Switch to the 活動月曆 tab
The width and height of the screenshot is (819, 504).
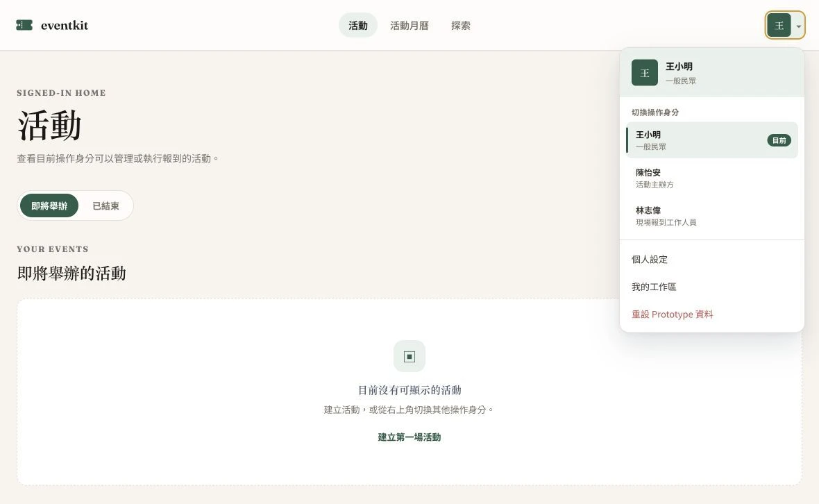point(409,25)
